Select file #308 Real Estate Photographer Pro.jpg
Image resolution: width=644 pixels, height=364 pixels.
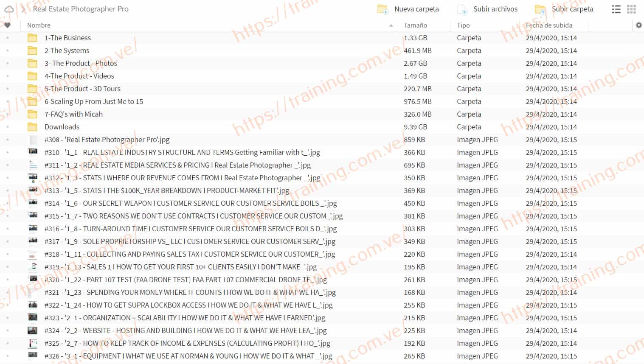(107, 140)
